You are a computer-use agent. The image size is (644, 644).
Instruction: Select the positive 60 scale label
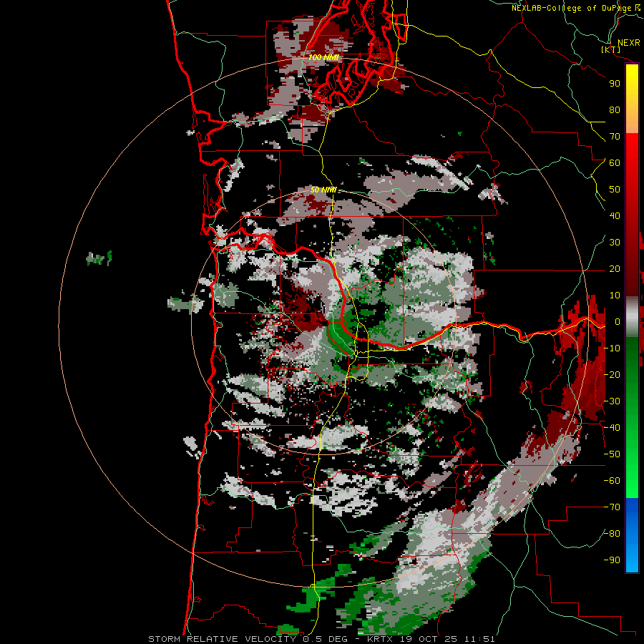click(x=615, y=163)
